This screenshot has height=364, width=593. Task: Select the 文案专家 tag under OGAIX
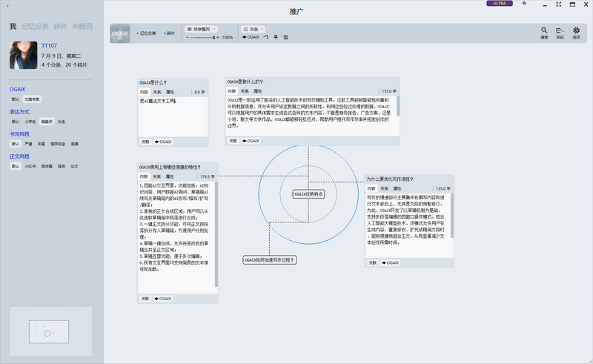click(x=33, y=99)
